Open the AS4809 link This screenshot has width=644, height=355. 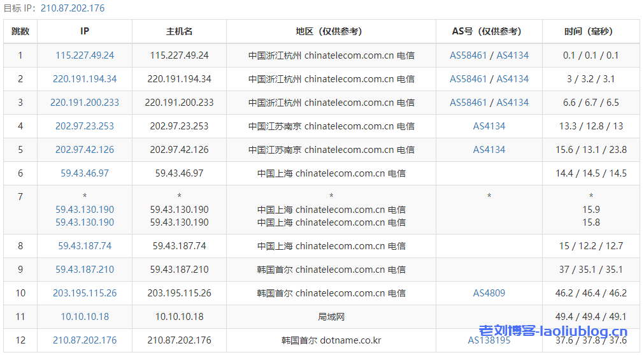coord(489,293)
